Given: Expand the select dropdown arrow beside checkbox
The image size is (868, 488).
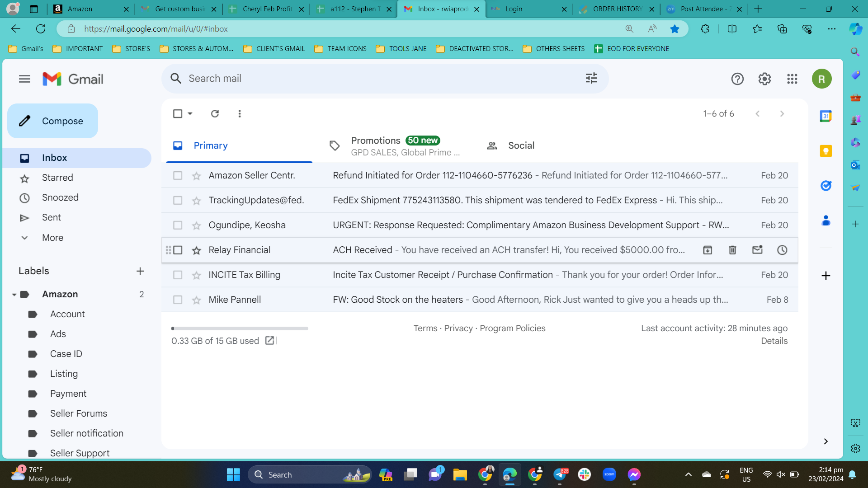Looking at the screenshot, I should click(190, 114).
